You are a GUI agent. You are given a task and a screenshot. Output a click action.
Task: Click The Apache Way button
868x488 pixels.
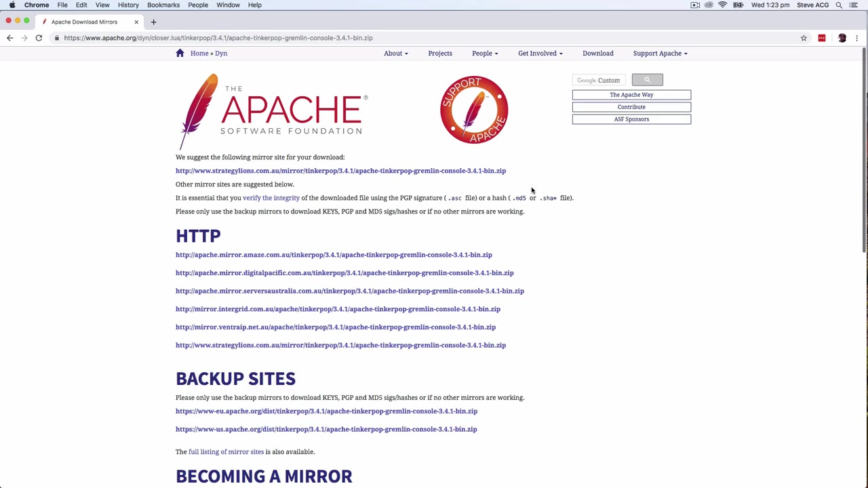click(x=631, y=95)
